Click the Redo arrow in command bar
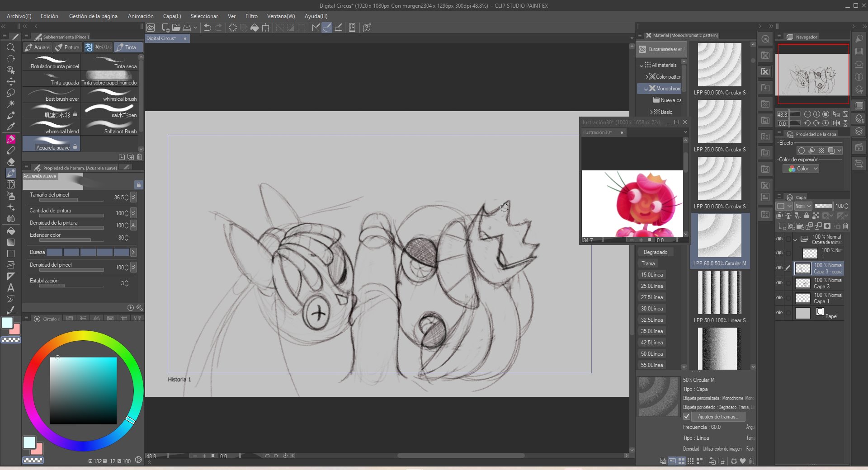 coord(218,28)
